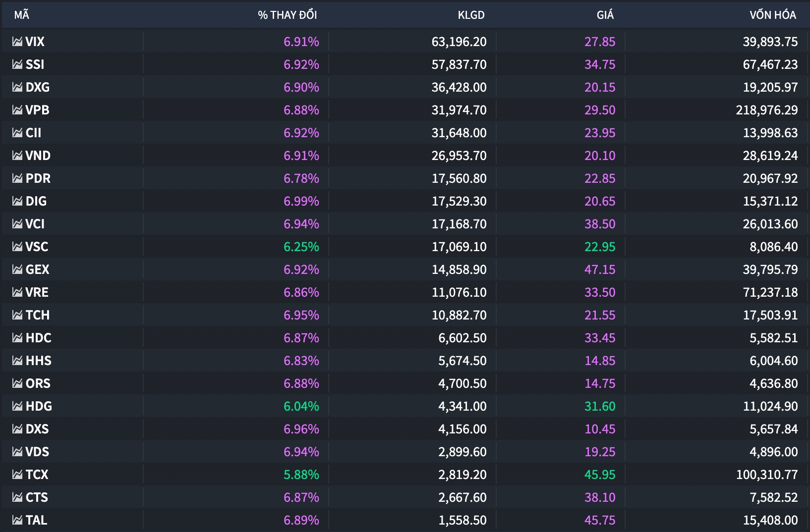Sort table by KLGD column header
Image resolution: width=810 pixels, height=532 pixels.
[471, 15]
